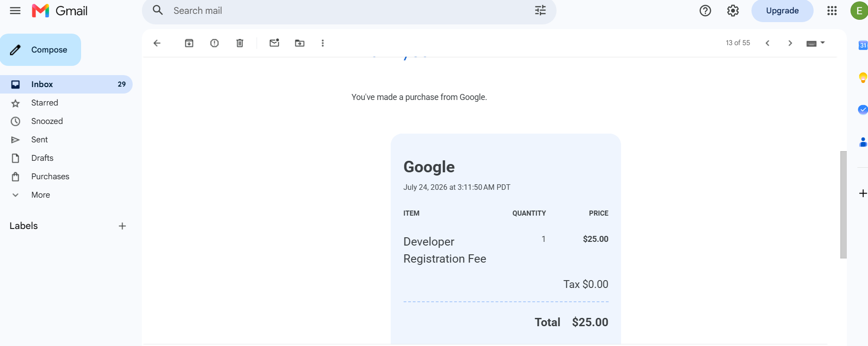Open the More options three-dot menu
The image size is (868, 346).
tap(323, 43)
